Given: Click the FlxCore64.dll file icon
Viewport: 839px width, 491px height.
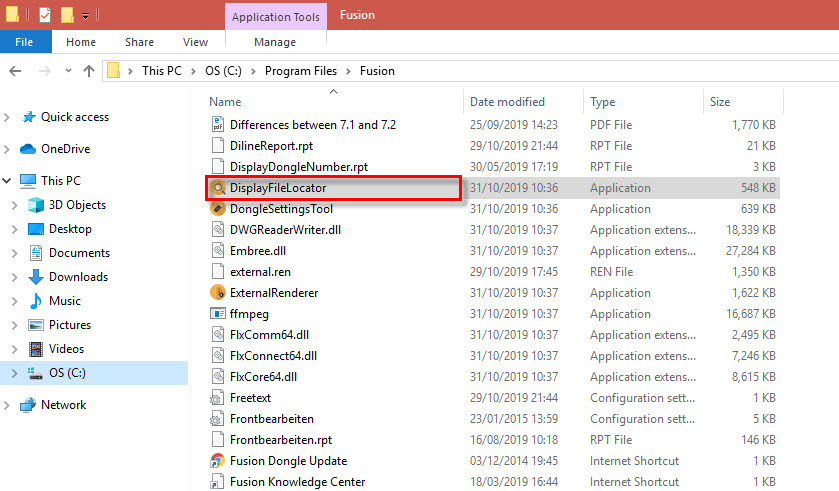Looking at the screenshot, I should (218, 377).
